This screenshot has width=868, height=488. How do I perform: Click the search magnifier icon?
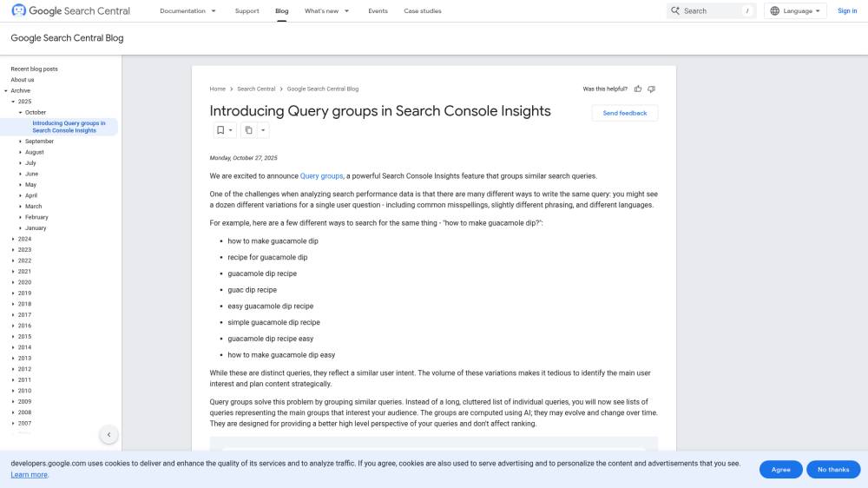coord(675,10)
